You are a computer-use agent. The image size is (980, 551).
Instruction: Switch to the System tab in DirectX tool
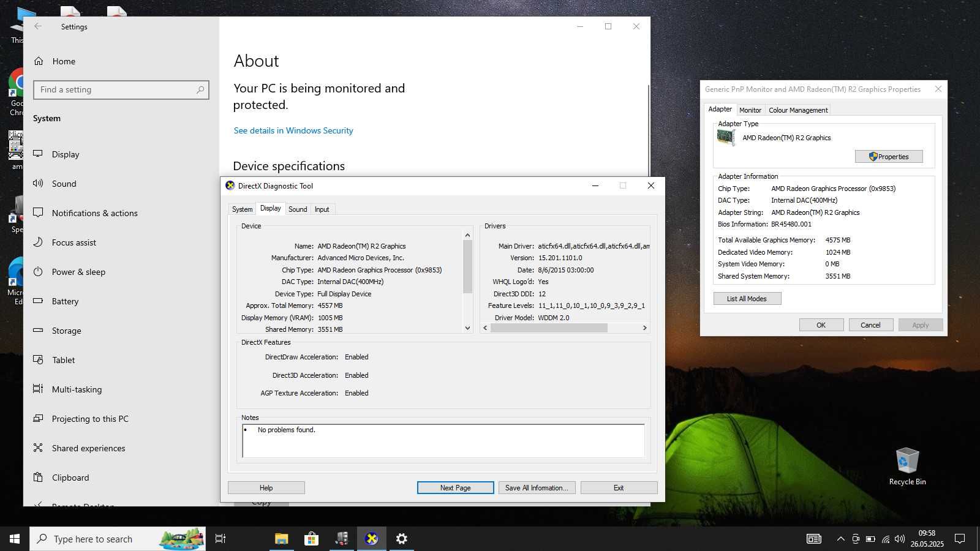[242, 209]
